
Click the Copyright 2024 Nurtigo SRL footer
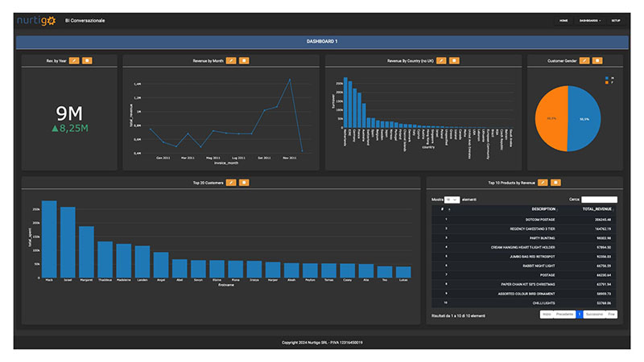tap(322, 343)
